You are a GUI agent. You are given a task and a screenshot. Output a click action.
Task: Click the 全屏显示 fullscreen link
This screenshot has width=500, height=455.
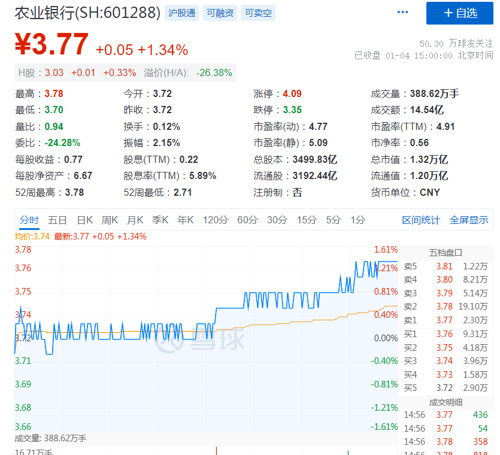[x=469, y=220]
